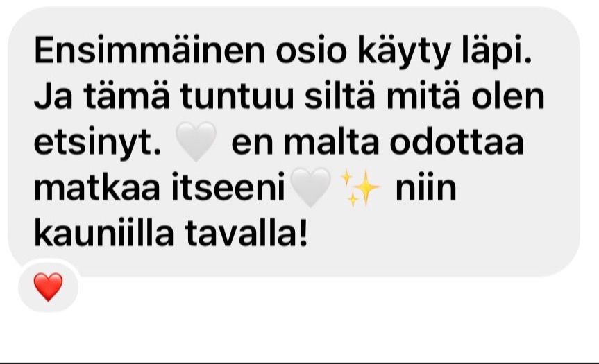Select the word "Ensimmäinen" in message
Viewport: 599px width, 364px height.
pos(149,51)
